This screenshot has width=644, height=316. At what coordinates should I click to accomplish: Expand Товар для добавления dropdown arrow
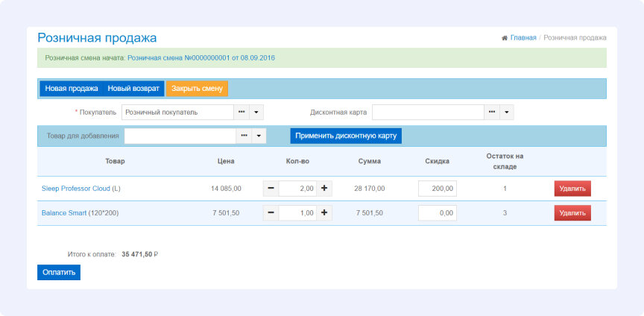259,136
